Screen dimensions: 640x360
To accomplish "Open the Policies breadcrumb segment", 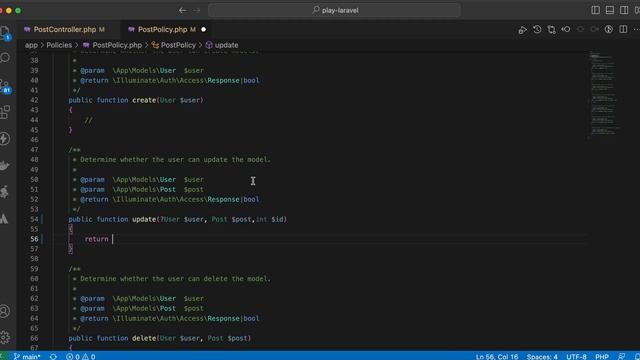I will tap(59, 45).
